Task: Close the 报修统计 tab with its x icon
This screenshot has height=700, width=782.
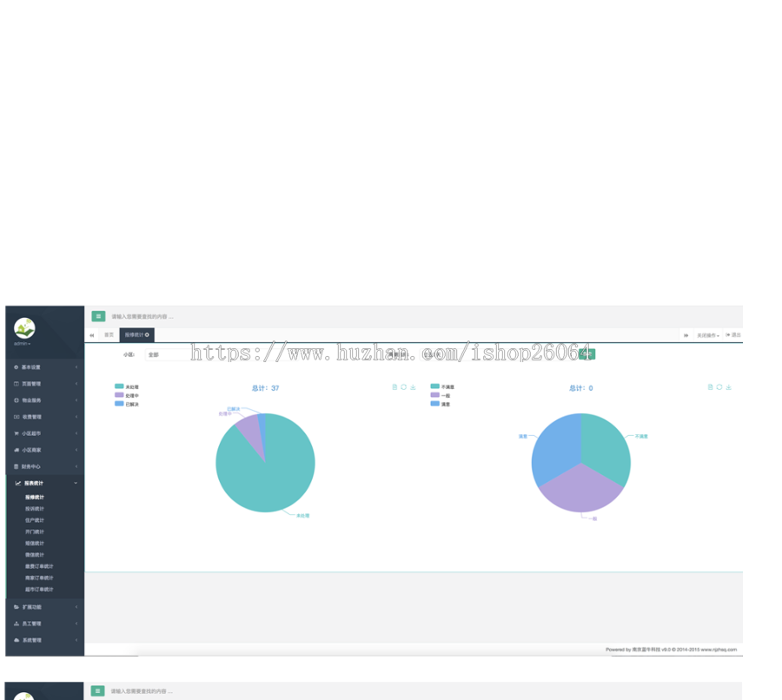Action: (x=147, y=334)
